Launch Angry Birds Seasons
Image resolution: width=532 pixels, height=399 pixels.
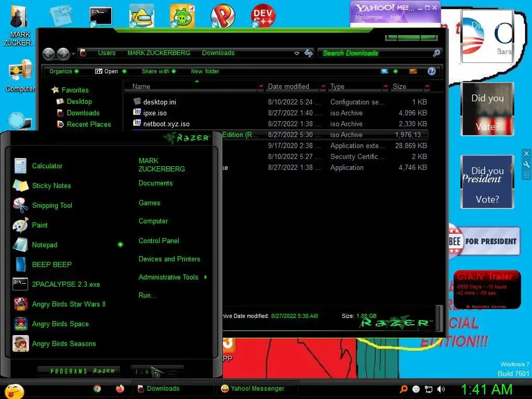tap(55, 343)
